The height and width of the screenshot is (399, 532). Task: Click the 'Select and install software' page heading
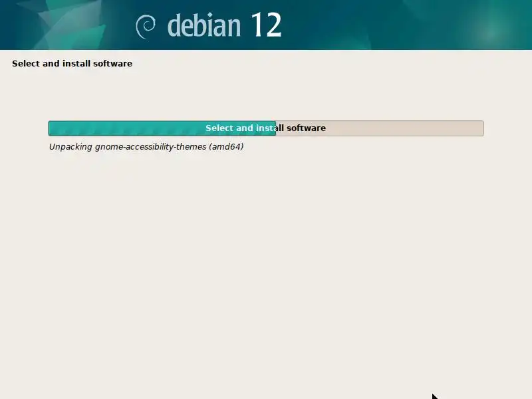[x=72, y=63]
